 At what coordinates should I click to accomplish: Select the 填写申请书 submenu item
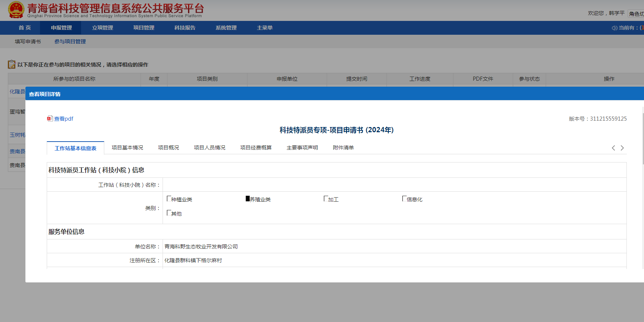coord(28,41)
